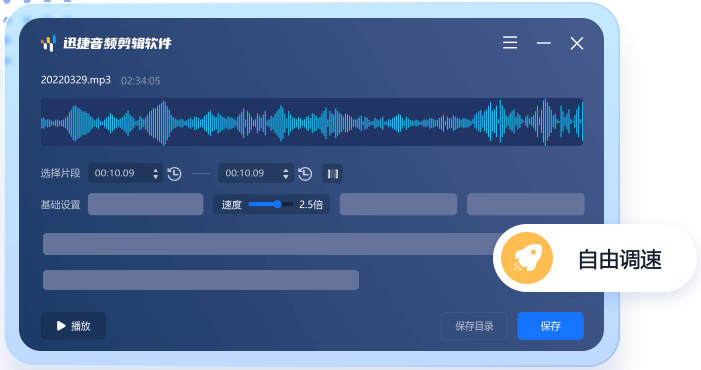This screenshot has width=701, height=370.
Task: Close the audio editor window
Action: [x=577, y=43]
